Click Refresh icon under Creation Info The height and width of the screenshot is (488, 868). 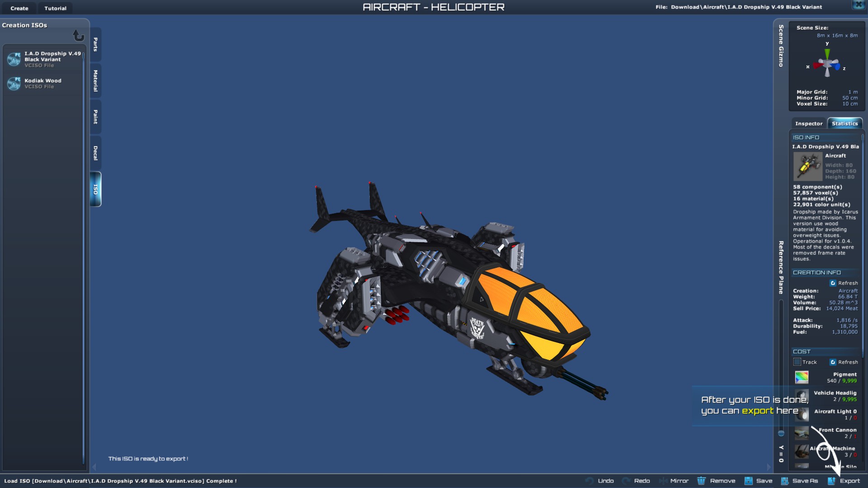point(833,283)
